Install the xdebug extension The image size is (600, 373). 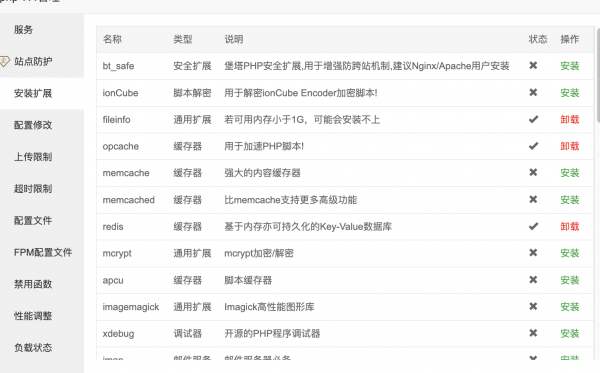point(570,334)
